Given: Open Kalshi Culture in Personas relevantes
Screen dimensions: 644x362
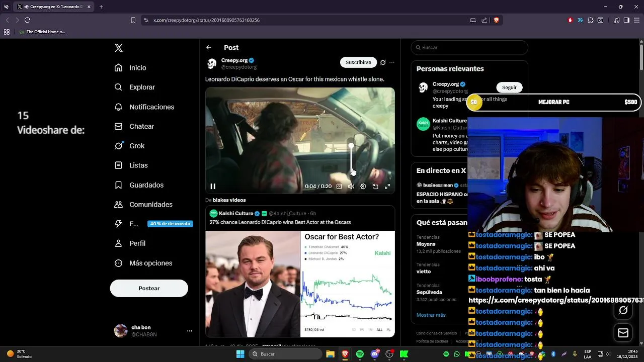Looking at the screenshot, I should [x=450, y=121].
